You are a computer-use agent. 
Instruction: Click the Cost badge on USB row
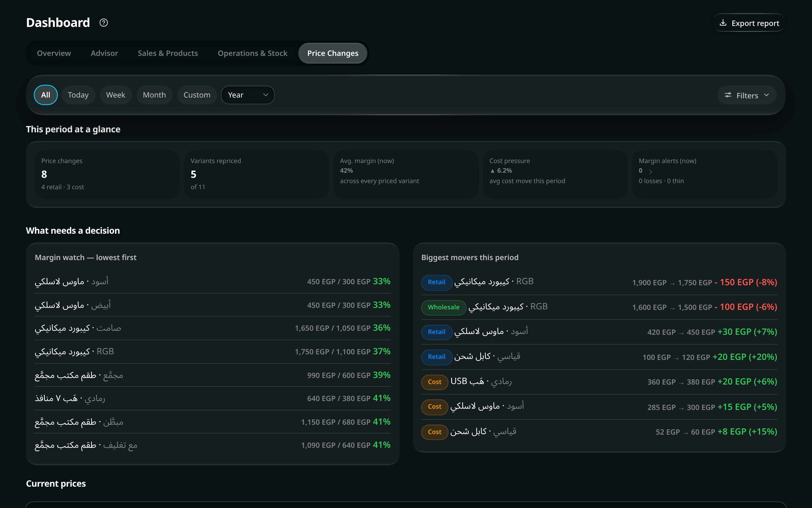(434, 382)
